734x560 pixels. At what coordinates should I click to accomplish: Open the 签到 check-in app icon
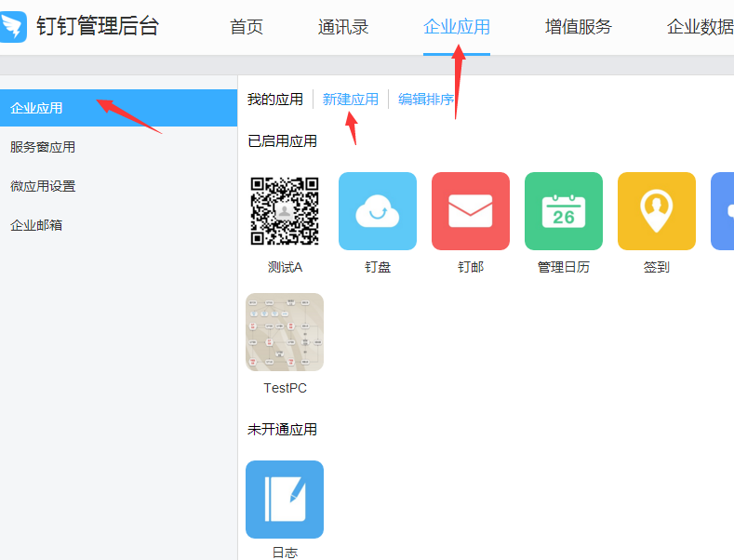pos(656,211)
